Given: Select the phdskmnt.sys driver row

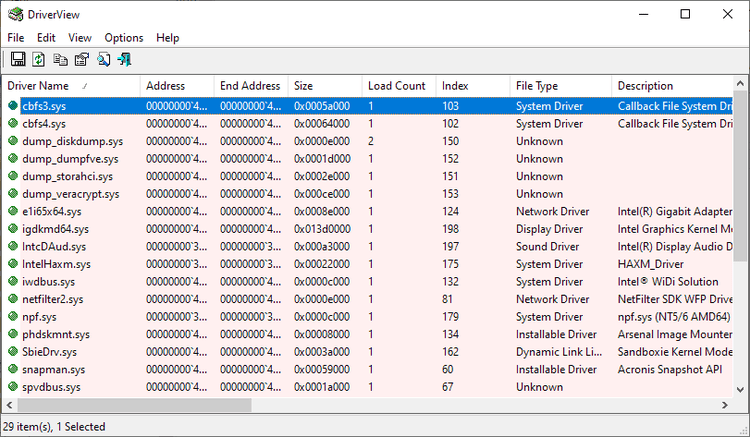Looking at the screenshot, I should [x=367, y=334].
